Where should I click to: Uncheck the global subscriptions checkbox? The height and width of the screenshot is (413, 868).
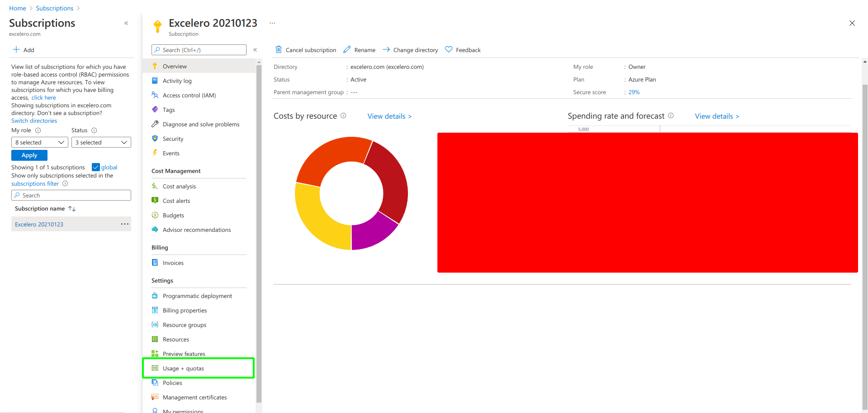click(x=96, y=167)
